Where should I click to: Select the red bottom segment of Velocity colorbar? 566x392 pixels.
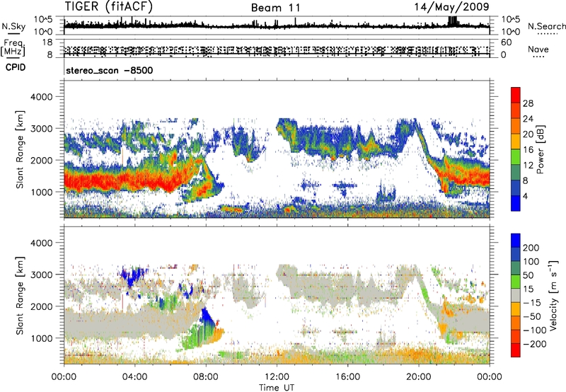point(516,350)
